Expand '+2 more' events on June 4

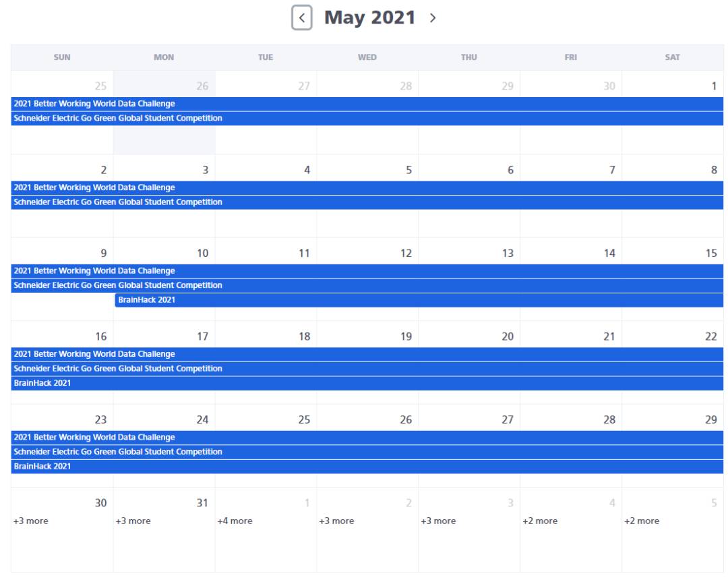(540, 521)
